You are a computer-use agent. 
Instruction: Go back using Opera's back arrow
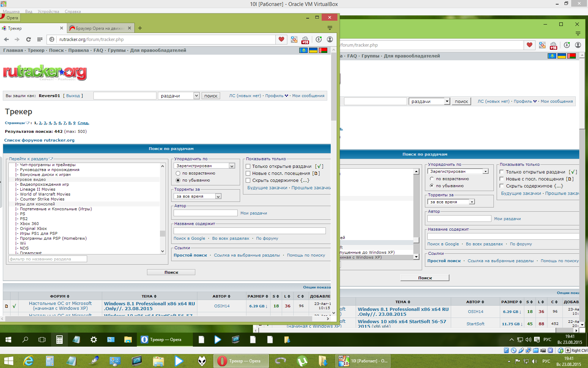coord(6,39)
